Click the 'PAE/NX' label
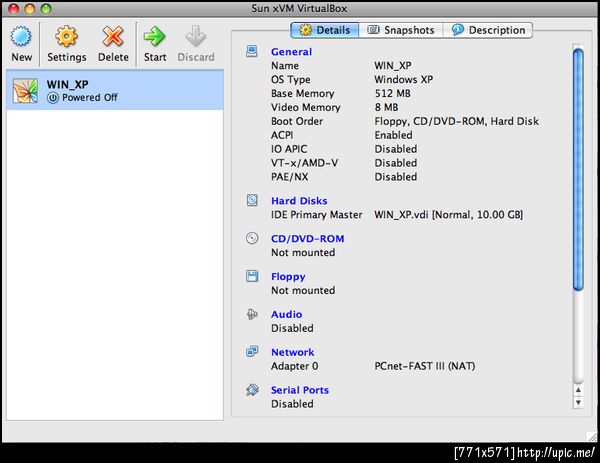This screenshot has width=600, height=463. (x=289, y=177)
